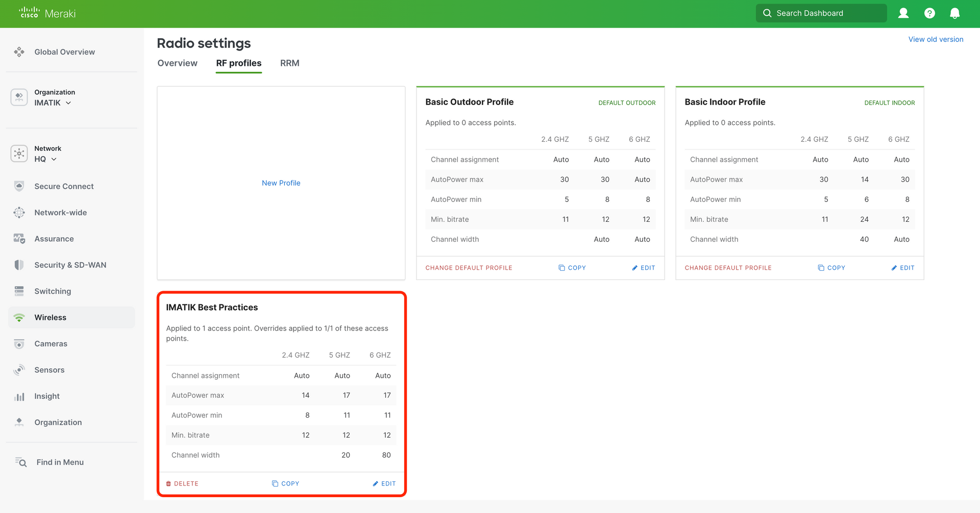
Task: Click the Cameras icon in sidebar
Action: click(19, 344)
